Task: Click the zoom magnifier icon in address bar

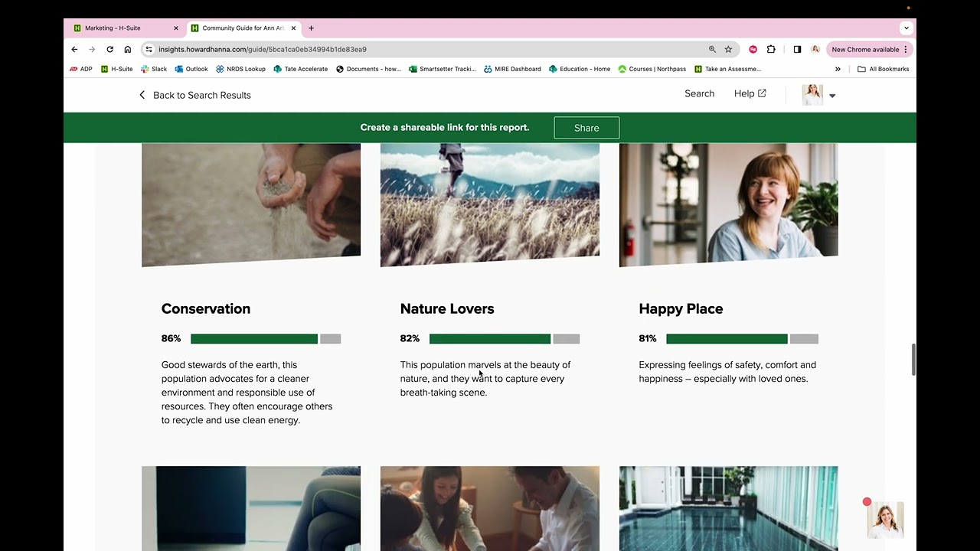Action: pyautogui.click(x=712, y=49)
